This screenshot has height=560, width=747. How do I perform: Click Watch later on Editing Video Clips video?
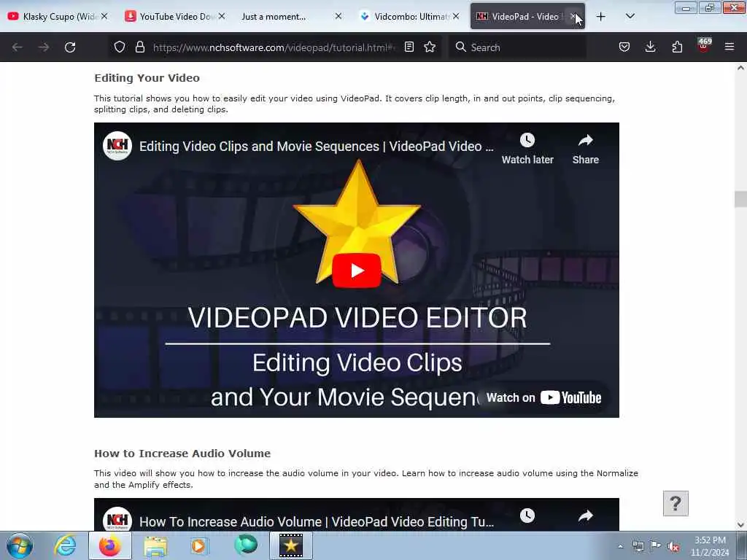click(x=527, y=149)
